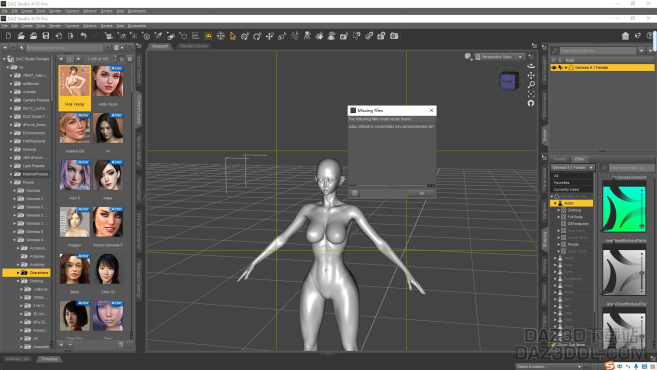Expand the Clothing group under Actor

pyautogui.click(x=559, y=210)
